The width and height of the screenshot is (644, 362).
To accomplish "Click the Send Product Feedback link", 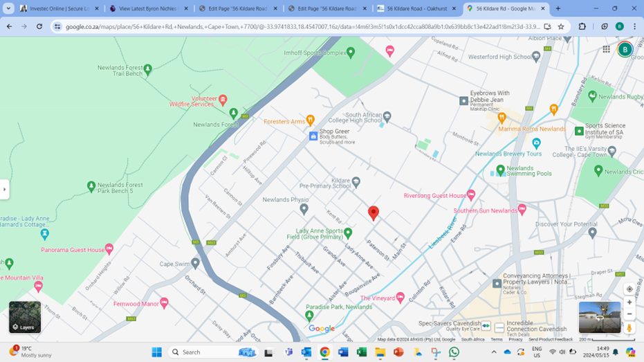I will coord(551,339).
